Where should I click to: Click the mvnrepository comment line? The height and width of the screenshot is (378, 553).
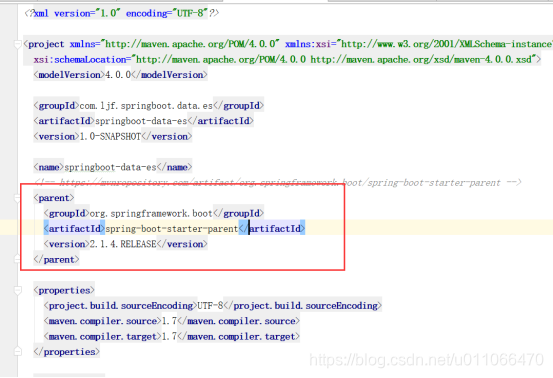[x=278, y=183]
